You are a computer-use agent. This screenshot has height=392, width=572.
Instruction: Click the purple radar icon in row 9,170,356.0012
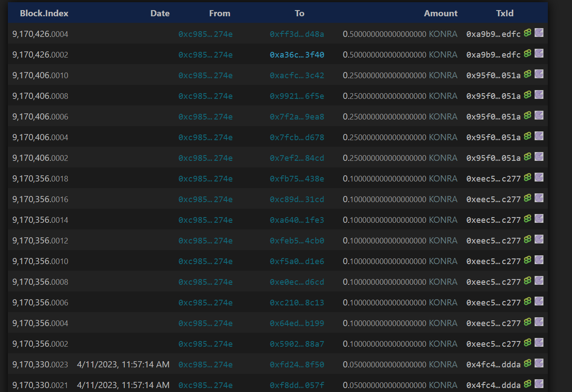coord(539,239)
